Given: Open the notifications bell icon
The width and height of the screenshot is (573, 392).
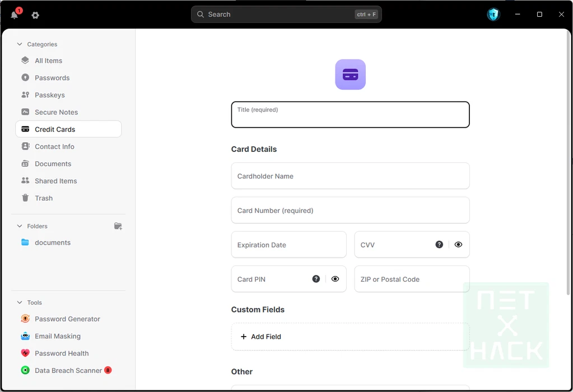Looking at the screenshot, I should click(15, 15).
